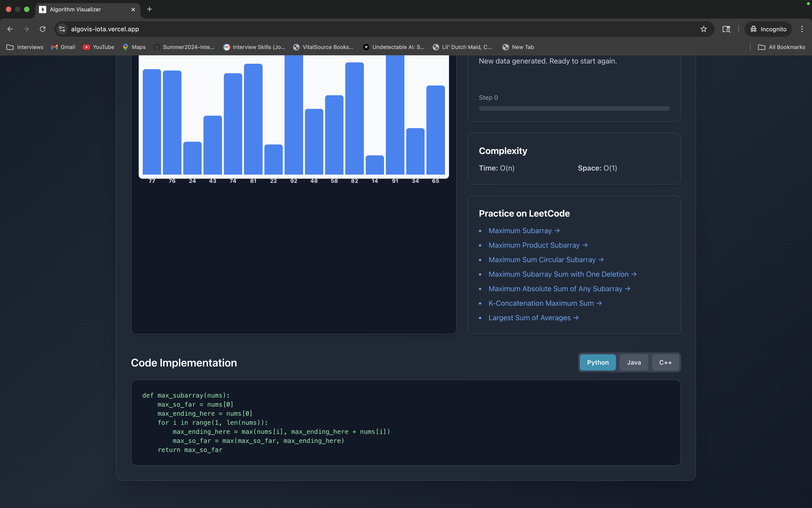Open the Interview Skills bookmark
Image resolution: width=812 pixels, height=508 pixels.
tap(254, 47)
